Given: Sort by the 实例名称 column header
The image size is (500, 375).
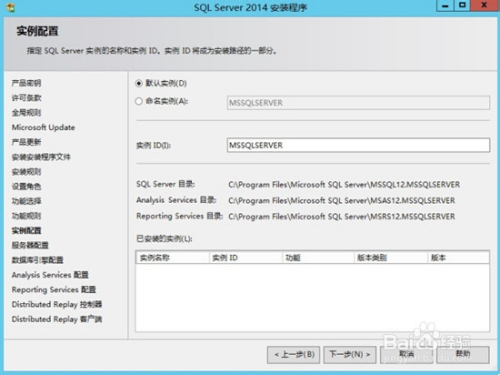Looking at the screenshot, I should (x=173, y=258).
